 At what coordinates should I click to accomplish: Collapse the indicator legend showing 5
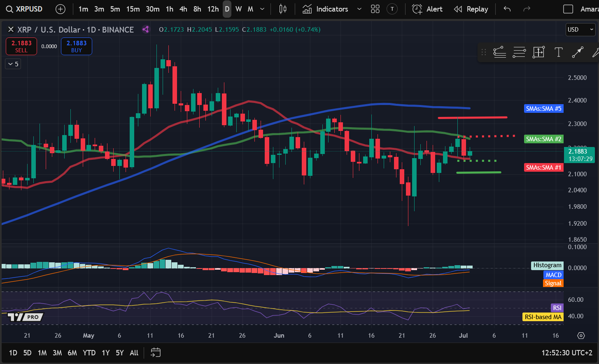(x=13, y=64)
